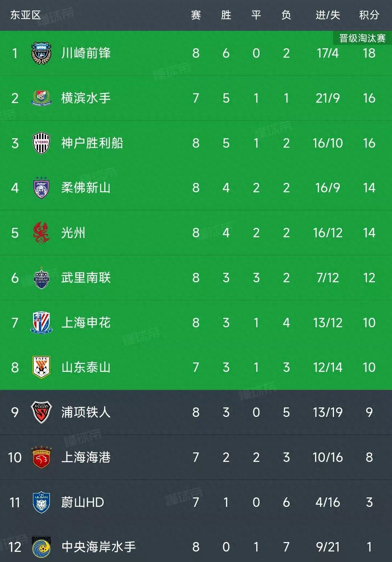Click the 光州 red phoenix logo
392x562 pixels.
41,233
